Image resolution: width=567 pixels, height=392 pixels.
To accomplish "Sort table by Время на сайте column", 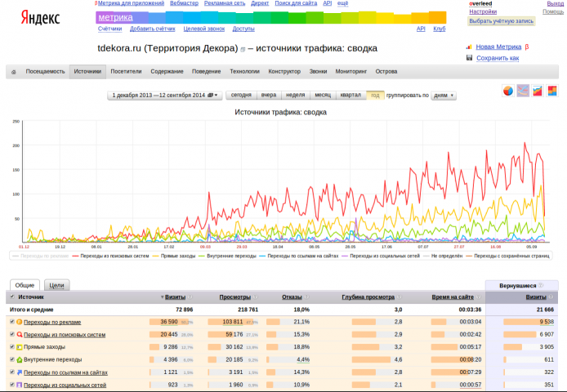I will [x=453, y=297].
